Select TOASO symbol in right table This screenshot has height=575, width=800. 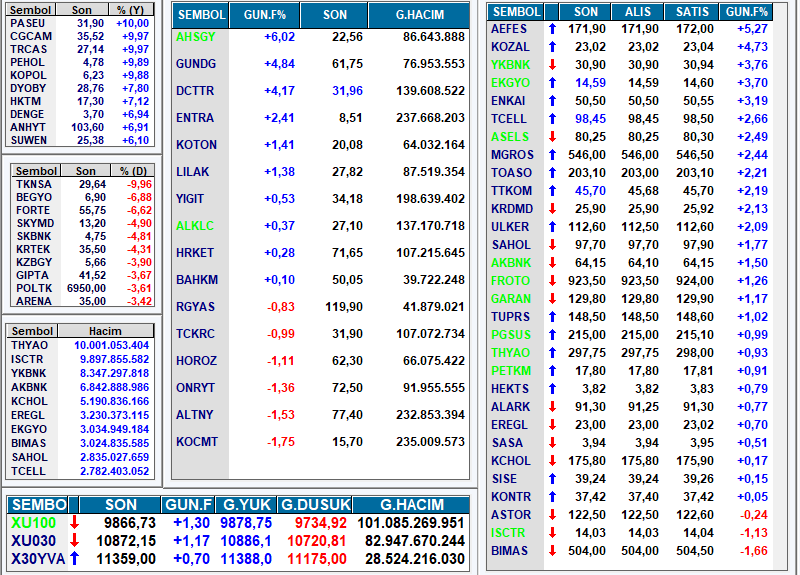coord(511,173)
